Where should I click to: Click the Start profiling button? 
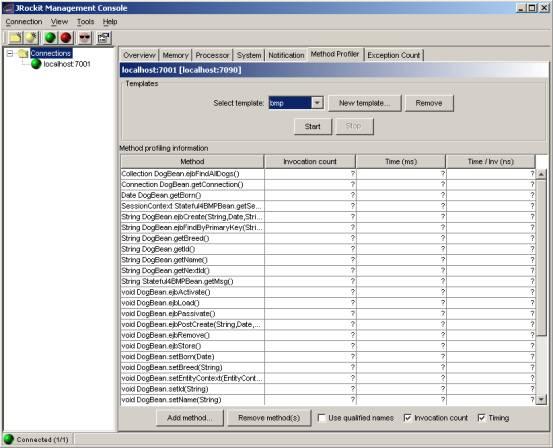point(313,126)
